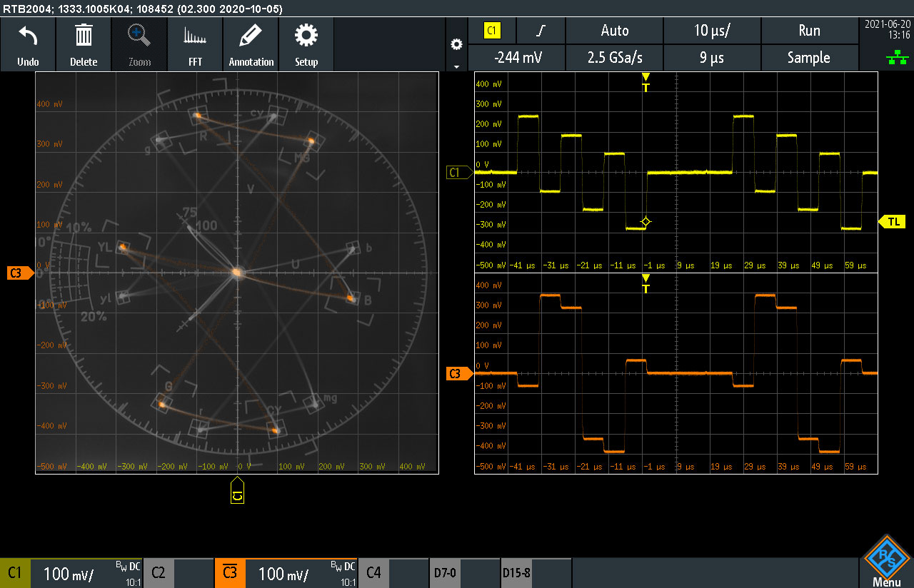The width and height of the screenshot is (914, 588).
Task: Expand the toolbar dropdown arrow under gear
Action: 457,66
